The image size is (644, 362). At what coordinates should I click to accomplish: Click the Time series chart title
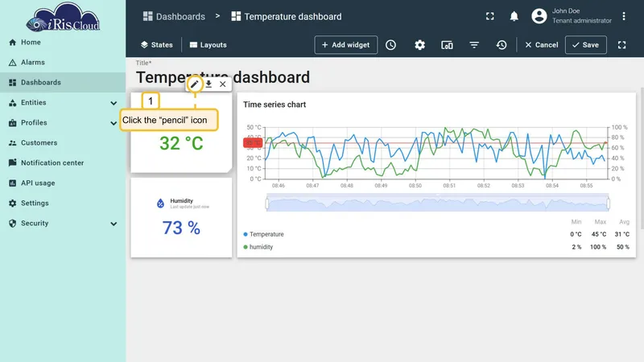pos(275,105)
